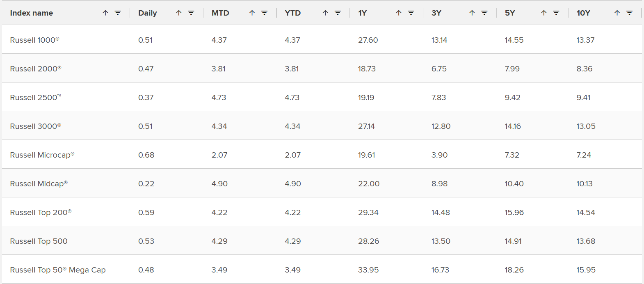Screen dimensions: 644x284
Task: Click sort arrow in MTD column
Action: (252, 13)
